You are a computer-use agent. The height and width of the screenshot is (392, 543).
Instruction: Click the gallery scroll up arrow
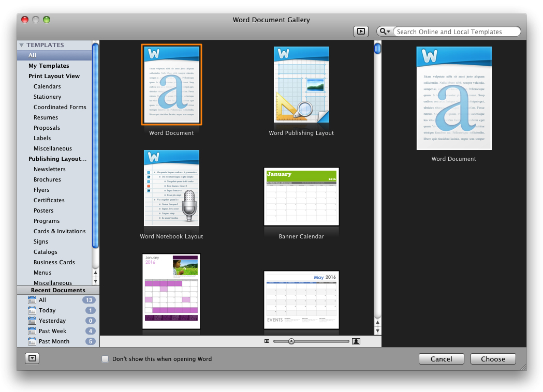[x=377, y=323]
